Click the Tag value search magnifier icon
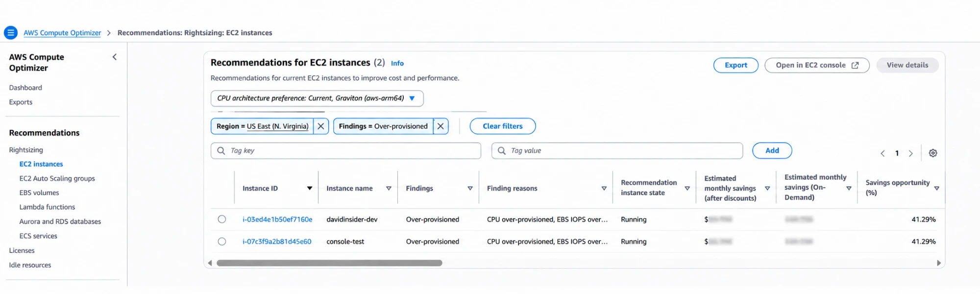 point(502,150)
